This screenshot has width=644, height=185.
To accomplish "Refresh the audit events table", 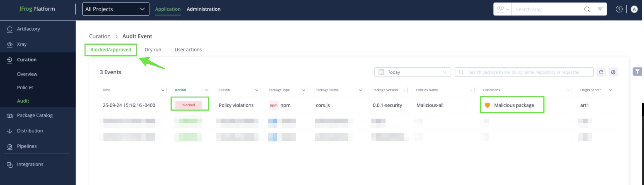I will [601, 72].
